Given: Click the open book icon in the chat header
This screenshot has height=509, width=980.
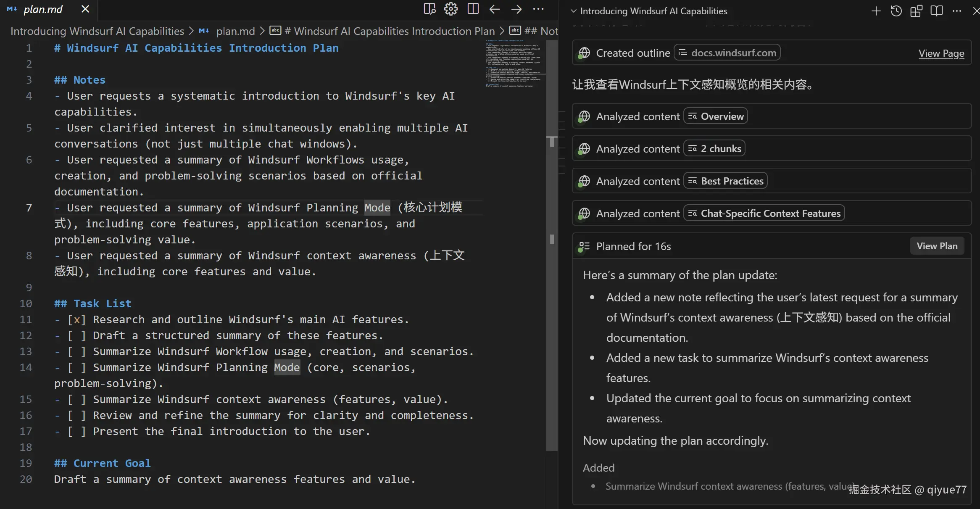Looking at the screenshot, I should (x=936, y=11).
